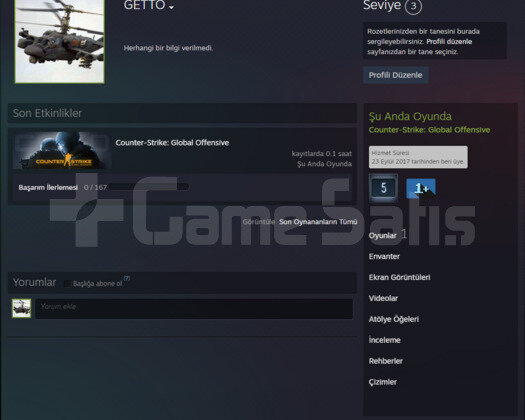Viewport: 525px width, 420px height.
Task: Open the badge showing number 5
Action: click(383, 188)
